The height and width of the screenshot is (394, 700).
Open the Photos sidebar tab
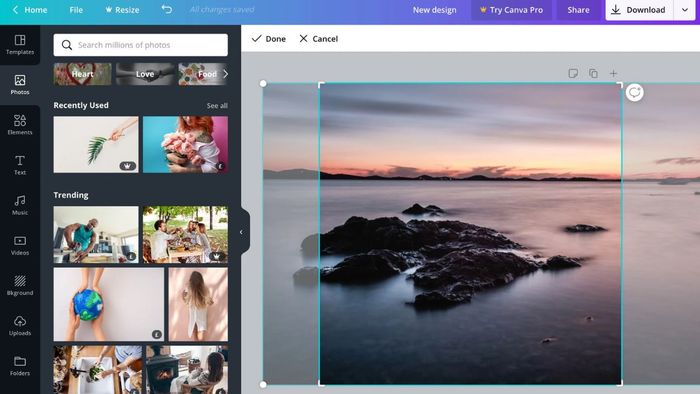tap(20, 85)
